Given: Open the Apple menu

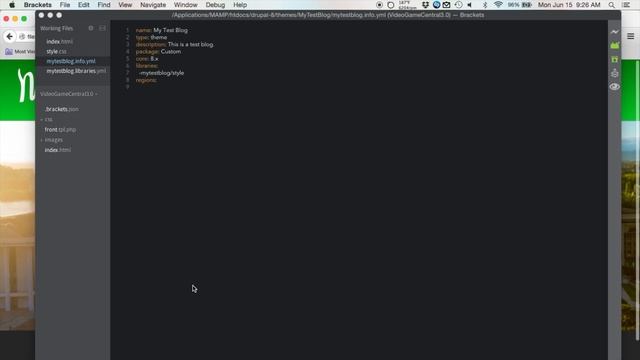Looking at the screenshot, I should coord(12,5).
